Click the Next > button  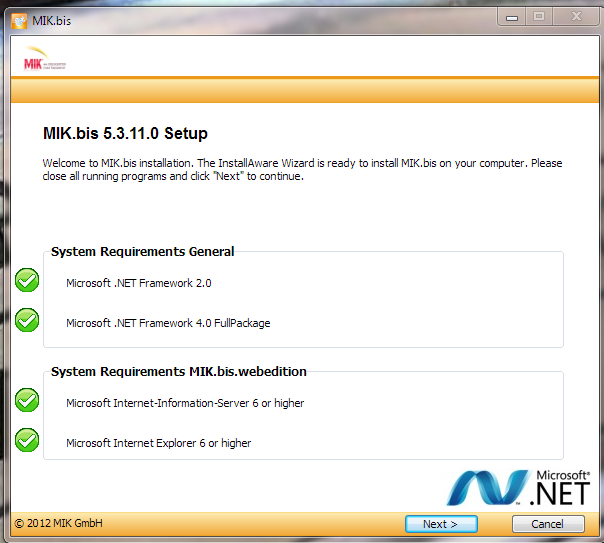click(441, 524)
